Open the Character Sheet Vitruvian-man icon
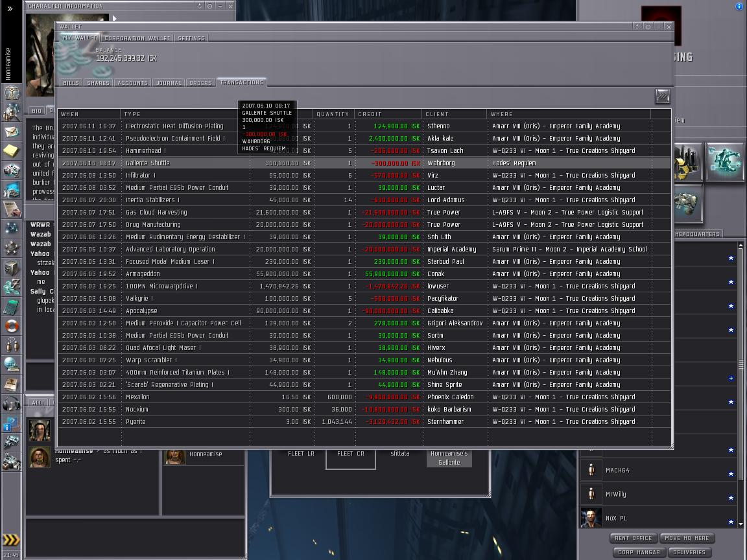Screen dimensions: 747x560 (12, 93)
